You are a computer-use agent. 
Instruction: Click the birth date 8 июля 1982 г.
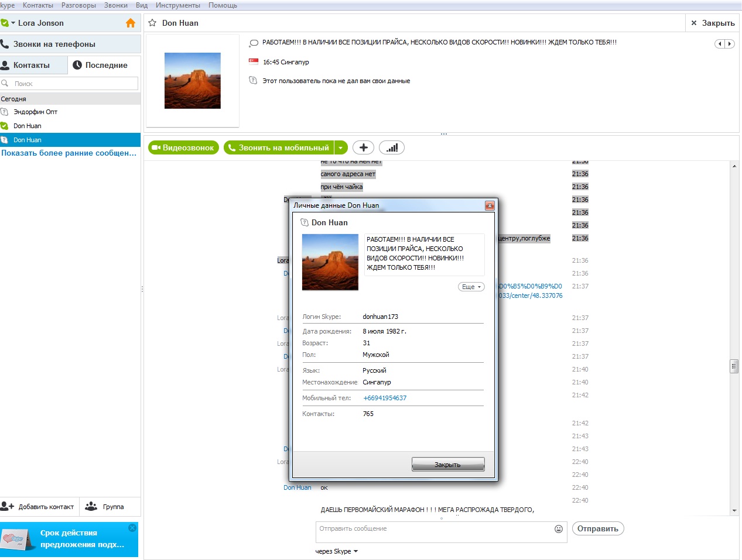pos(384,331)
